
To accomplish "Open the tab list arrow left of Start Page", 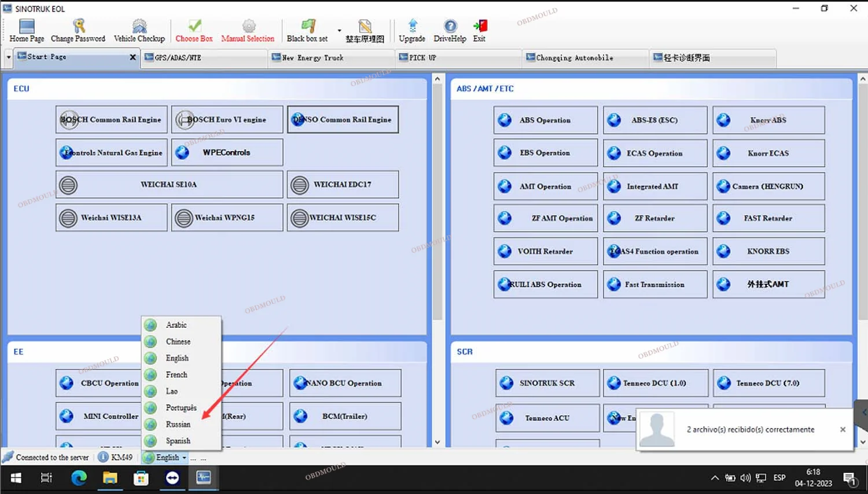I will pos(9,57).
